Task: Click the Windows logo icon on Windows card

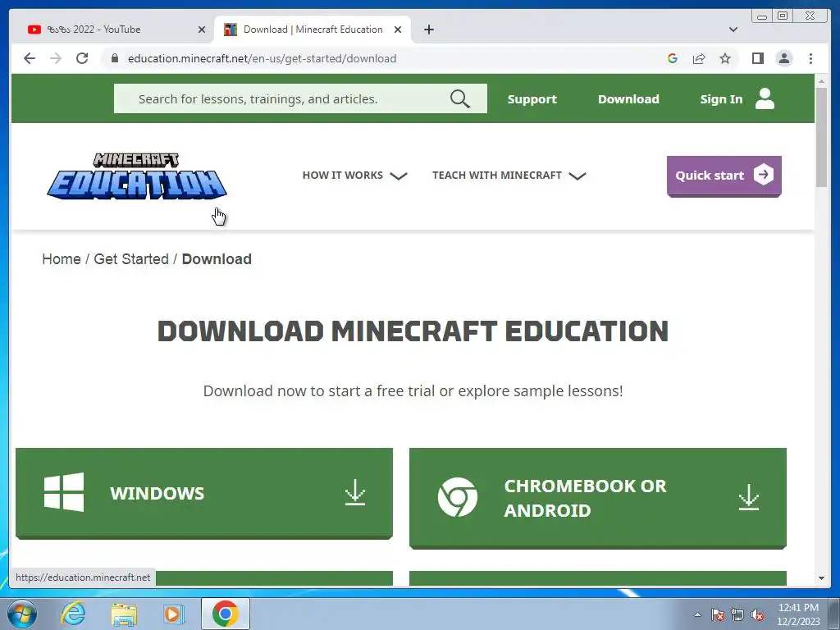Action: [64, 492]
